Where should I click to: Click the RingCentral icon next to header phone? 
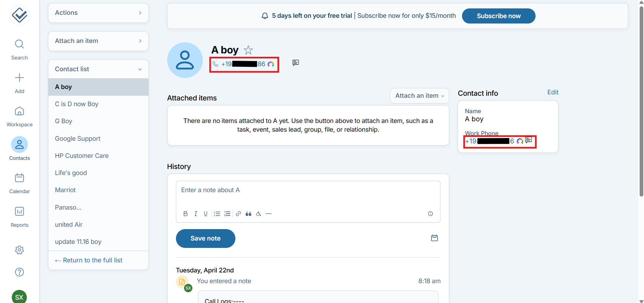pos(271,64)
